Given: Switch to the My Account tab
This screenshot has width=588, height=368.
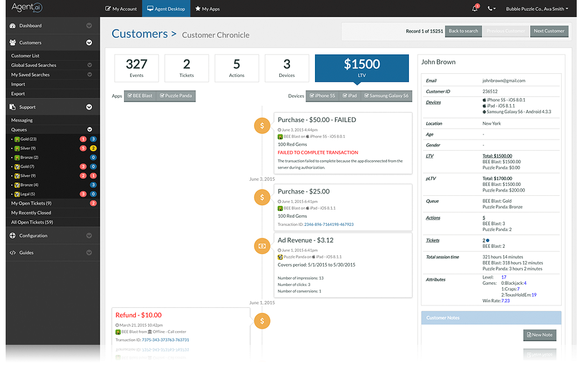Looking at the screenshot, I should pos(121,9).
